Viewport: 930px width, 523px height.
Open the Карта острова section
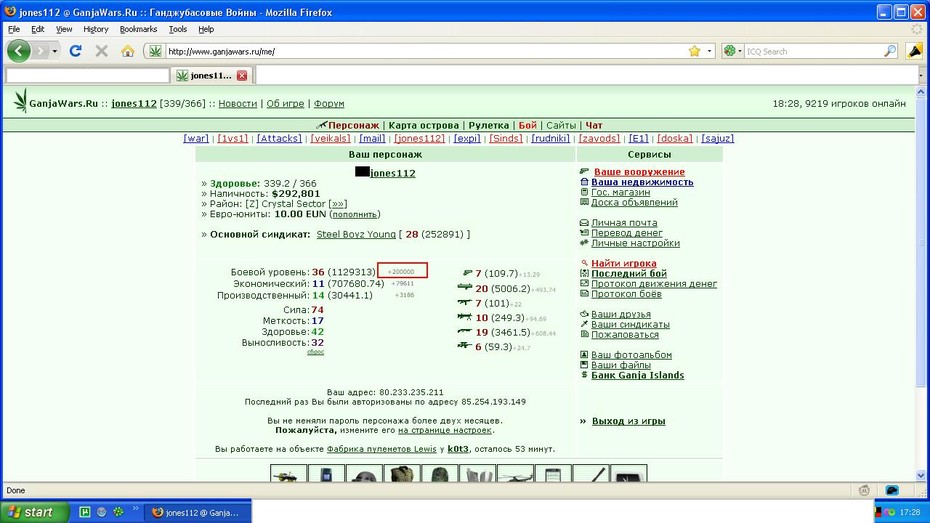pyautogui.click(x=423, y=125)
